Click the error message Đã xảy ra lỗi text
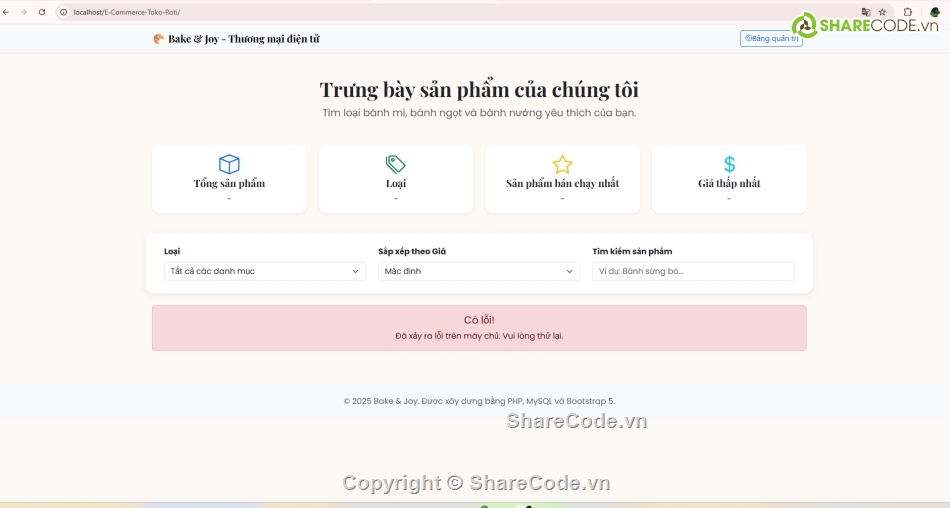Image resolution: width=950 pixels, height=508 pixels. [479, 336]
